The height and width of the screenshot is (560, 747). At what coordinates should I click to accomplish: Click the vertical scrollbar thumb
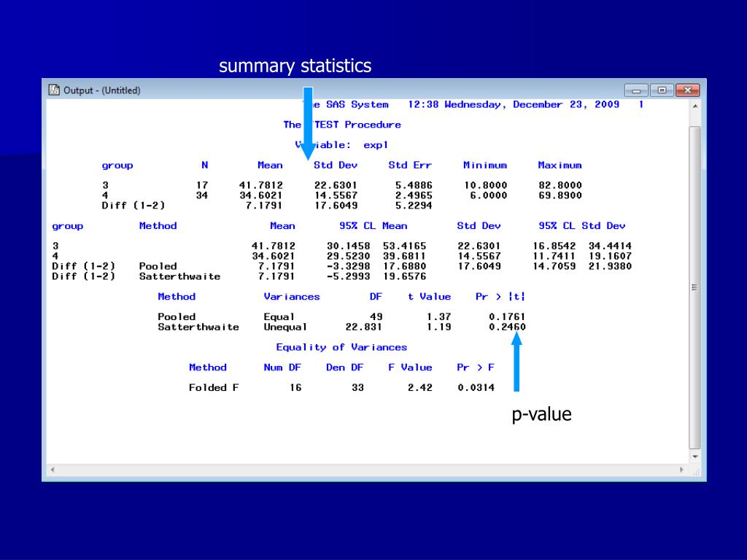tap(695, 287)
